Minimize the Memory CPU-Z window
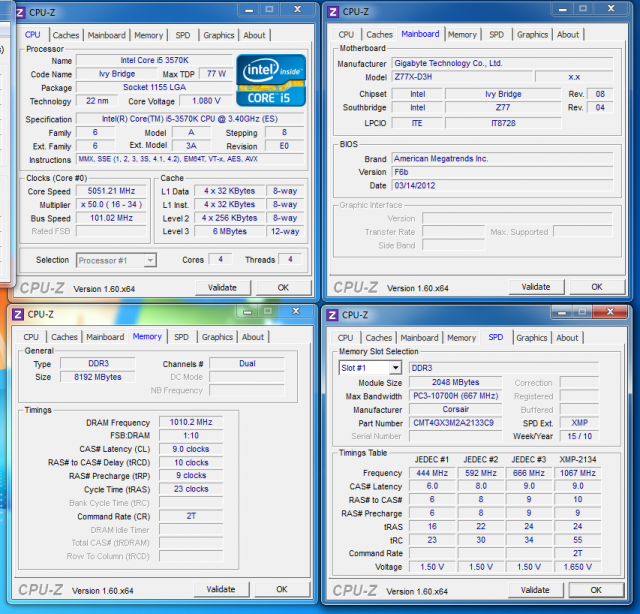This screenshot has width=640, height=614. coord(247,312)
